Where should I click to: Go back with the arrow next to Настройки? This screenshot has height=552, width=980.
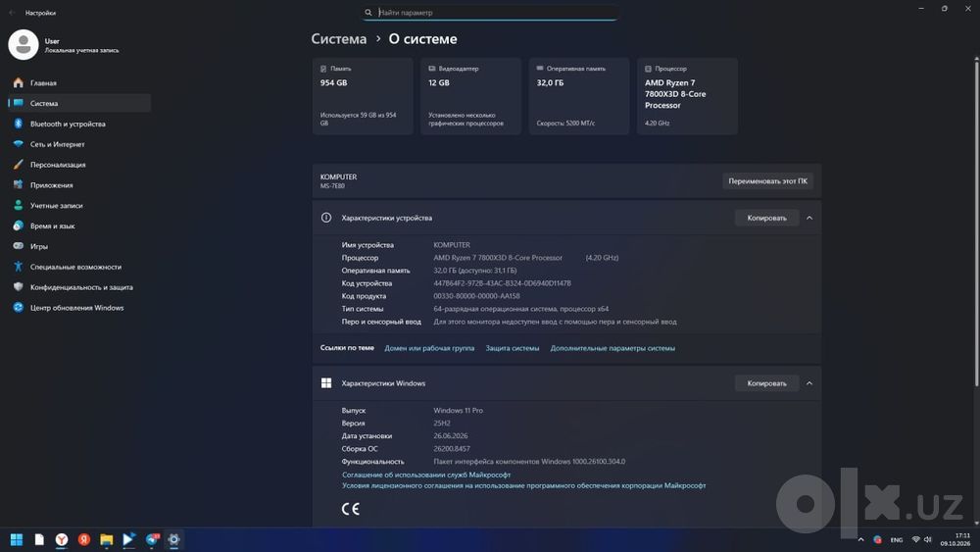[12, 13]
